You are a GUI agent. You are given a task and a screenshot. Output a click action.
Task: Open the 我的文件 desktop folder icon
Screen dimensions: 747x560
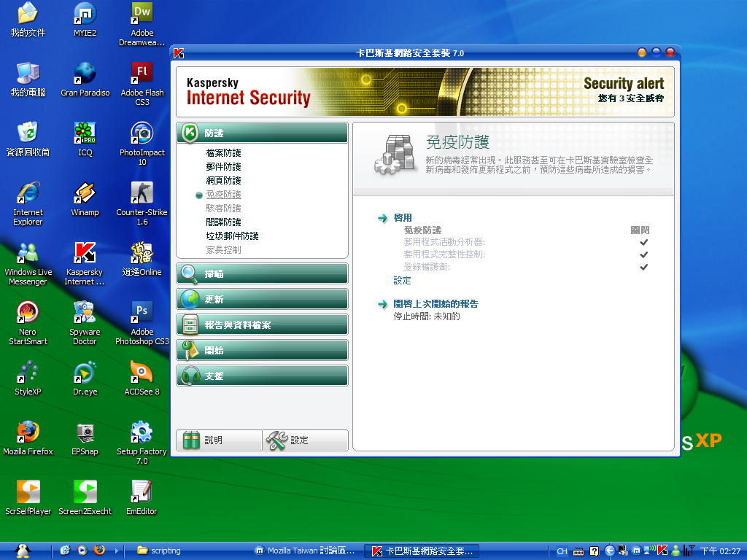pyautogui.click(x=28, y=20)
